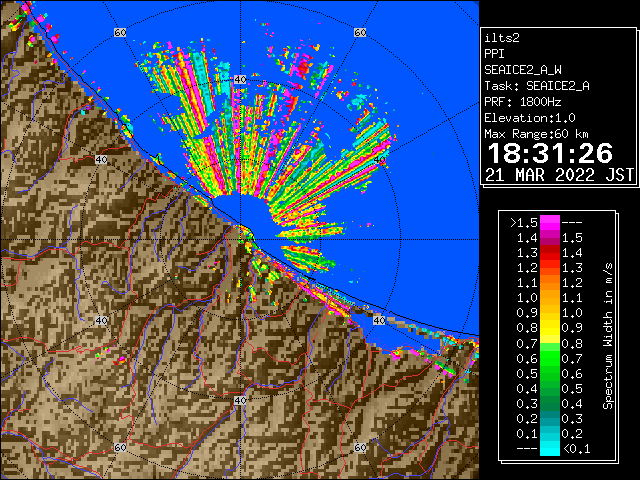
Task: Select the 'PRF: 1800Hz' value
Action: pyautogui.click(x=523, y=102)
